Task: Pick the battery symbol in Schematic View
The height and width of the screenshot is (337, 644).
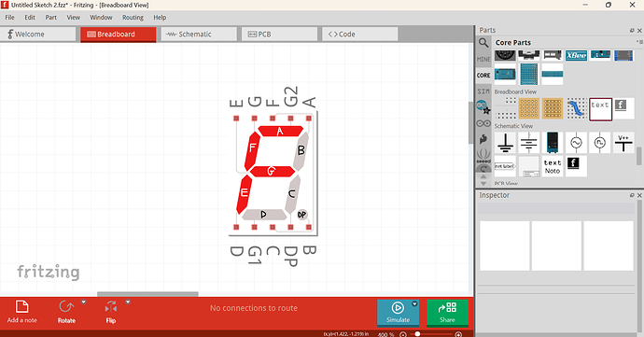Action: click(x=528, y=143)
